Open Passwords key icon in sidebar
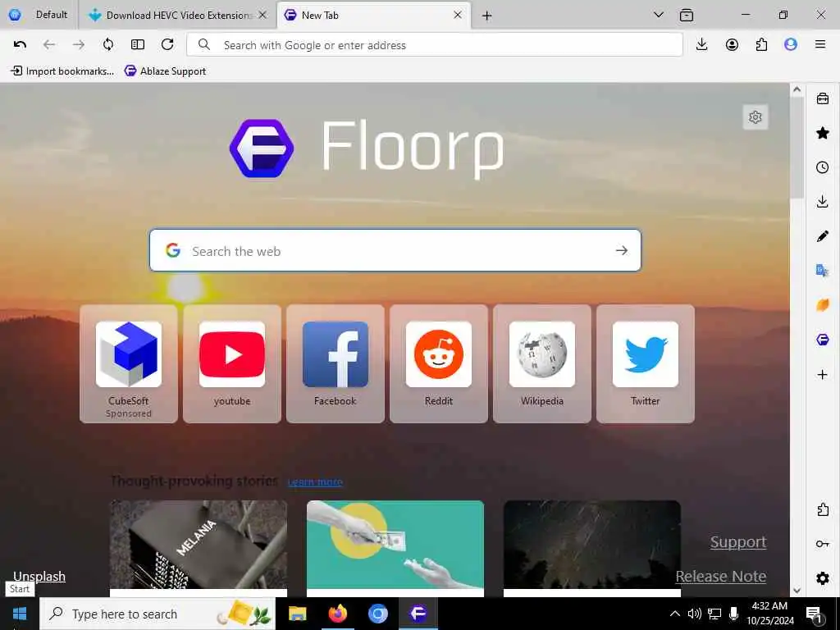 point(823,544)
